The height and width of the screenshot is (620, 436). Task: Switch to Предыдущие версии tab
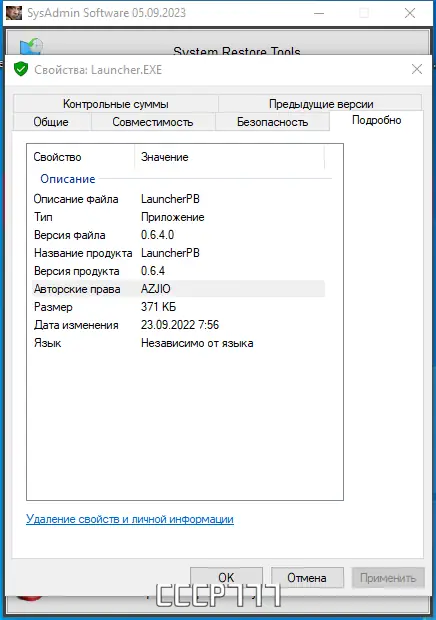click(x=321, y=104)
